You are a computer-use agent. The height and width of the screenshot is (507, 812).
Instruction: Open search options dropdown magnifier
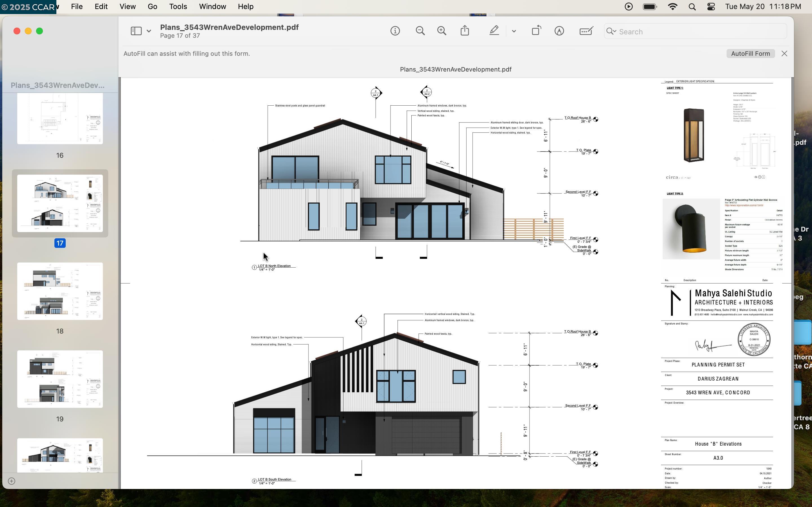tap(611, 32)
